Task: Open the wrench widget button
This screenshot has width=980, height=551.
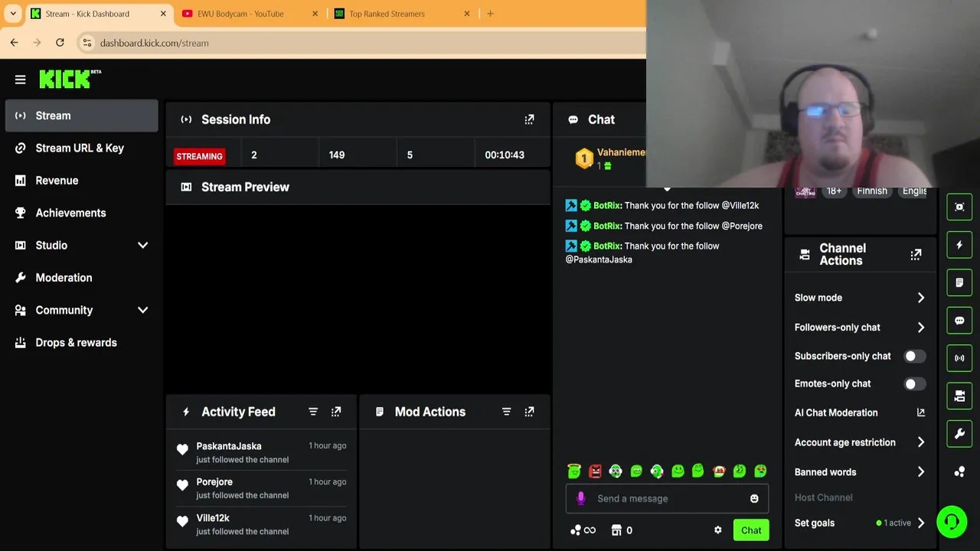Action: [x=959, y=434]
